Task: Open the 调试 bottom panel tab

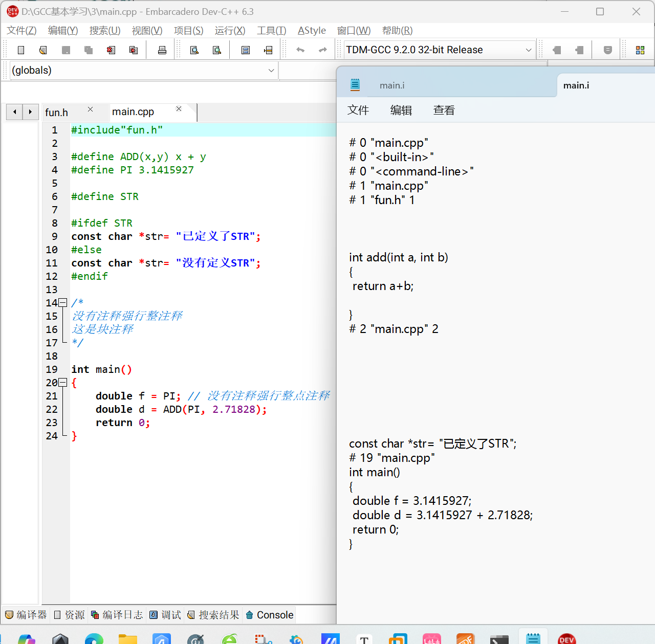Action: (165, 615)
